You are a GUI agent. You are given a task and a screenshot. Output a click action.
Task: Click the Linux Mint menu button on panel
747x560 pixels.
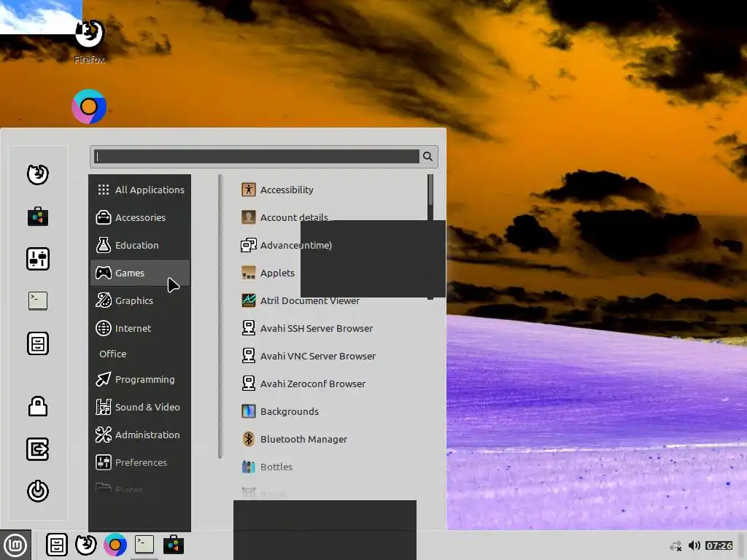[x=16, y=545]
